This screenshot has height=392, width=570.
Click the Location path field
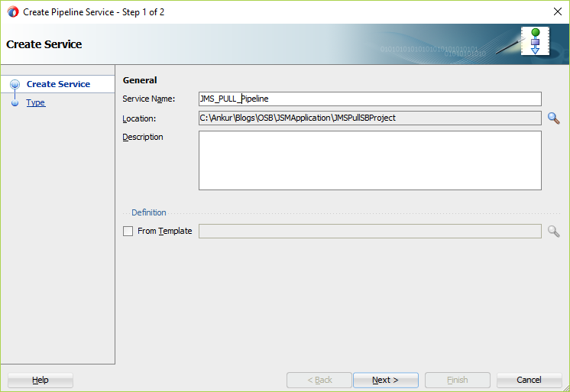pyautogui.click(x=370, y=118)
